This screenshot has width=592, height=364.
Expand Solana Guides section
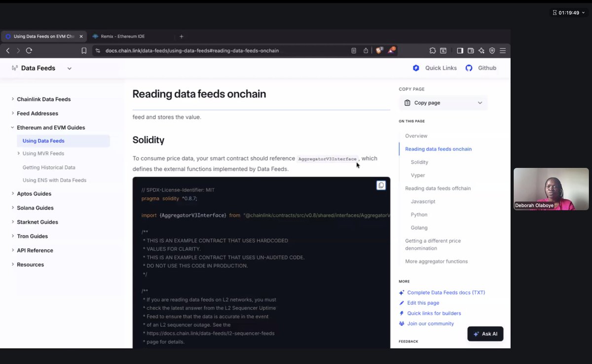[x=13, y=208]
